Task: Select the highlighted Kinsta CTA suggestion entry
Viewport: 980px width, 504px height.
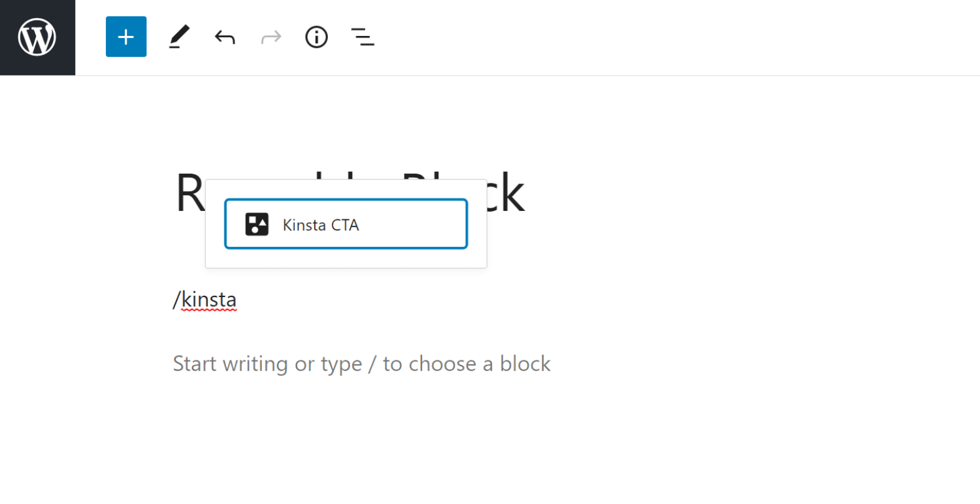Action: pos(346,224)
